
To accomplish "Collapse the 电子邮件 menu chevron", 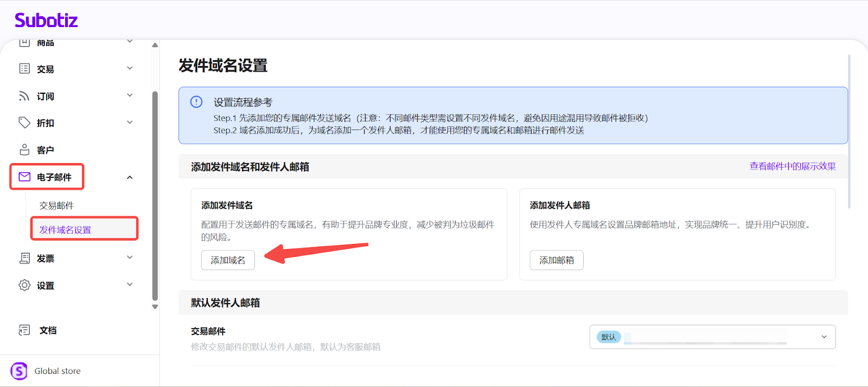I will click(130, 177).
